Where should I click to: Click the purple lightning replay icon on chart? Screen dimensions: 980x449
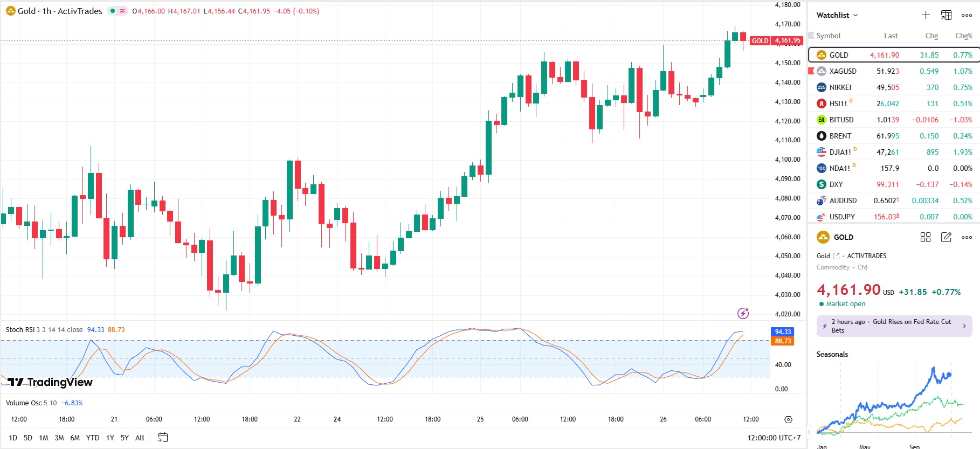tap(743, 313)
